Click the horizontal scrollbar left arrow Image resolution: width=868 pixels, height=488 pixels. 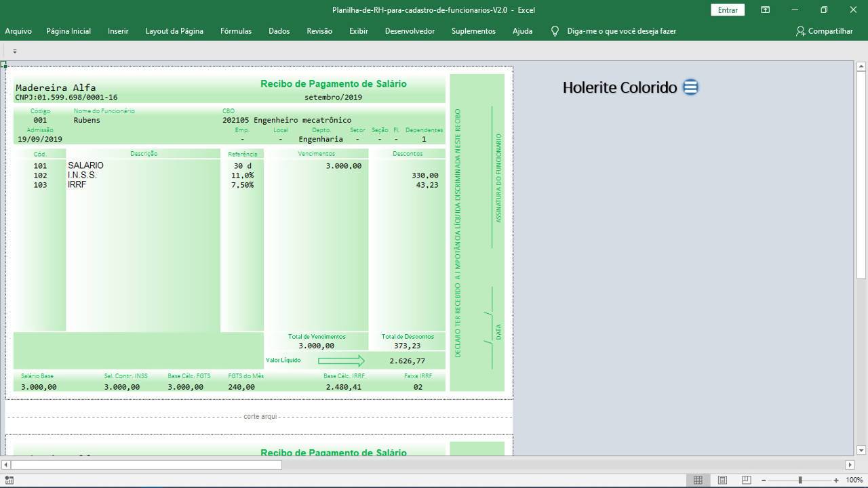6,465
